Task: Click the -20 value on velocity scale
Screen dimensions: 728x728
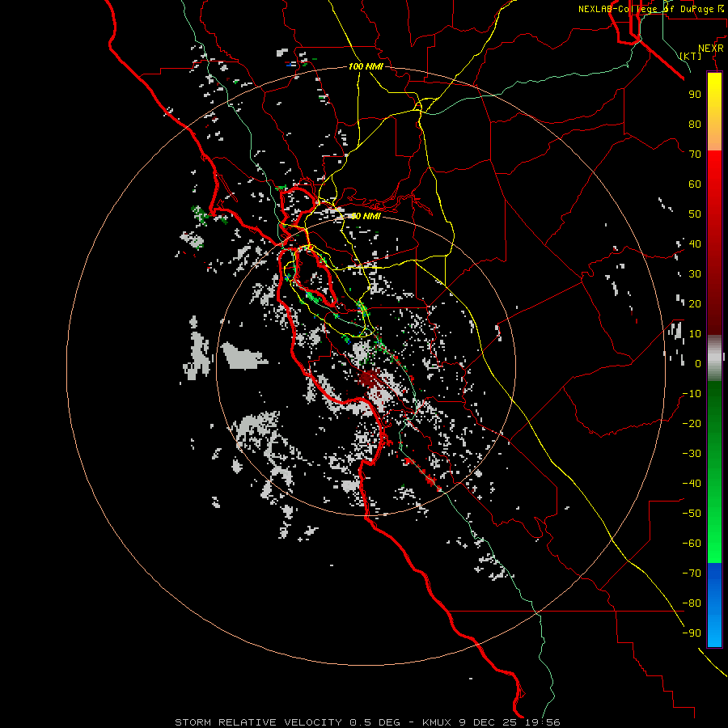Action: 692,423
